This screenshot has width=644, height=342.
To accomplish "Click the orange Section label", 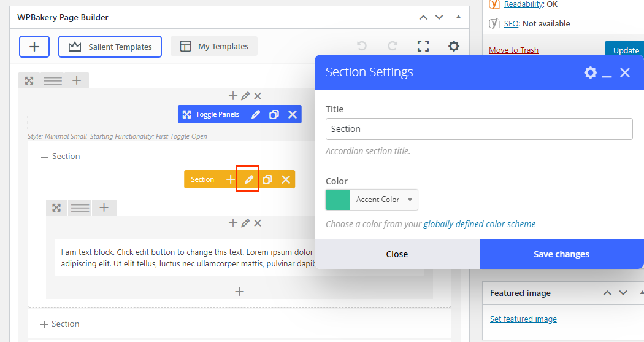I will click(x=202, y=179).
